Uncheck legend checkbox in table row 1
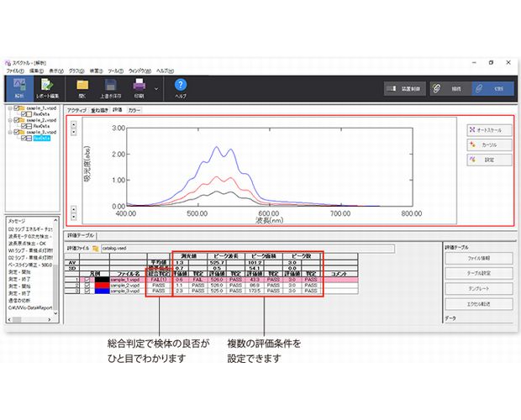The image size is (521, 420). [x=87, y=280]
